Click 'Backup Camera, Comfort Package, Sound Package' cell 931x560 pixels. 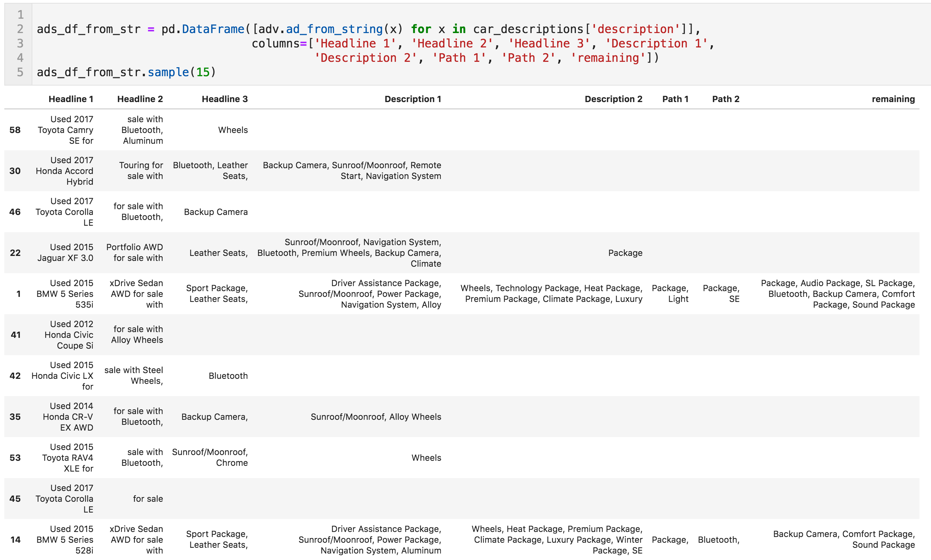pos(844,539)
